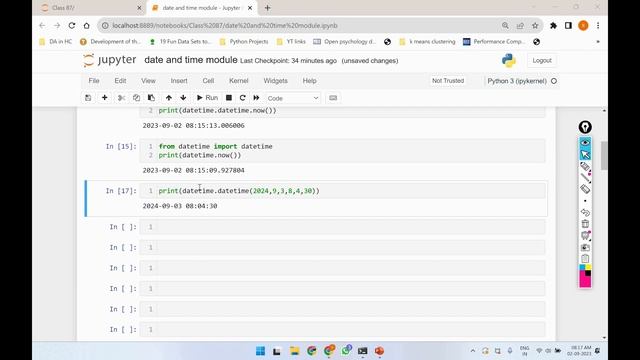Select the annotation cursor pointer tool
Viewport: 640px width, 360px height.
tap(585, 154)
